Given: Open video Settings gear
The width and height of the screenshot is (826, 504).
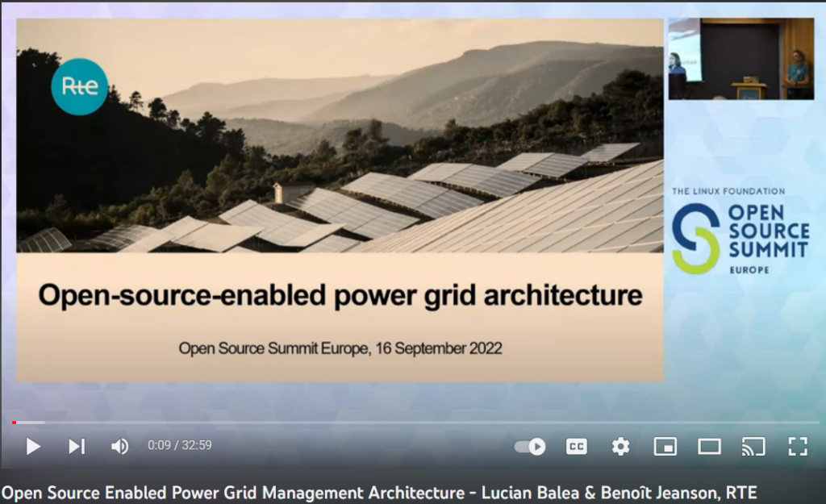Looking at the screenshot, I should point(619,446).
